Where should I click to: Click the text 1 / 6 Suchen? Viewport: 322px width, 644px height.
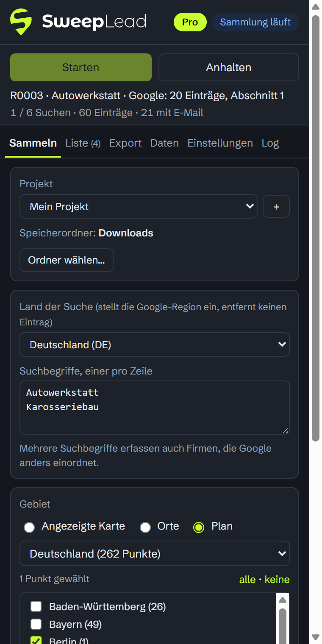click(x=40, y=113)
